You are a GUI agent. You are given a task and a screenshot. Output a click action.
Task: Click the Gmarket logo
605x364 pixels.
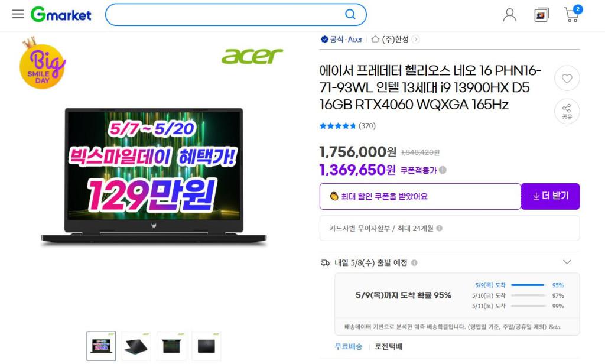point(61,15)
